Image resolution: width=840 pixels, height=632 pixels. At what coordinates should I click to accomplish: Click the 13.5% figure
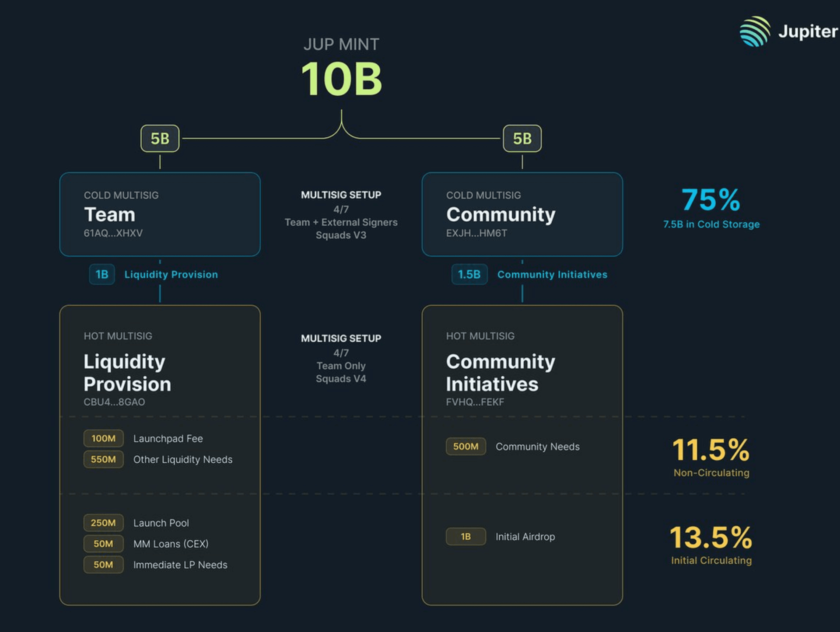(711, 537)
